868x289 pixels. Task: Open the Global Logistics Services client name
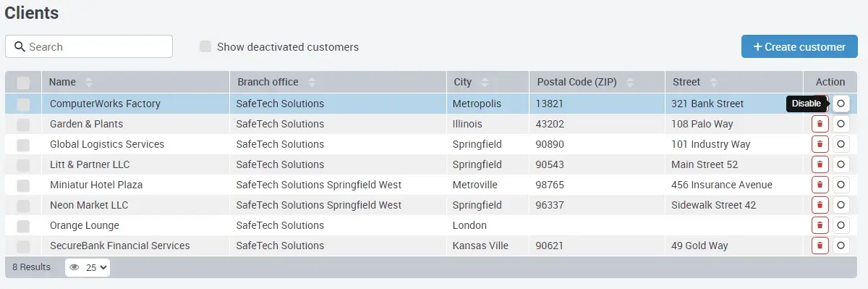tap(107, 144)
